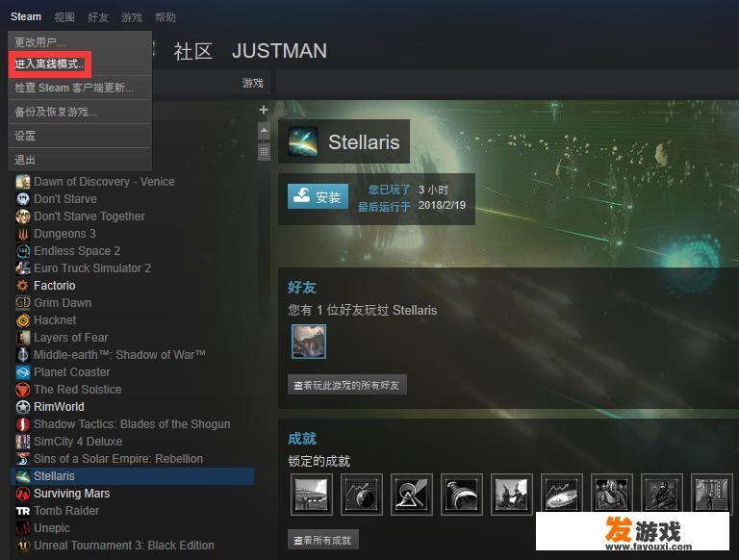
Task: Click the Don't Starve game icon
Action: point(23,199)
